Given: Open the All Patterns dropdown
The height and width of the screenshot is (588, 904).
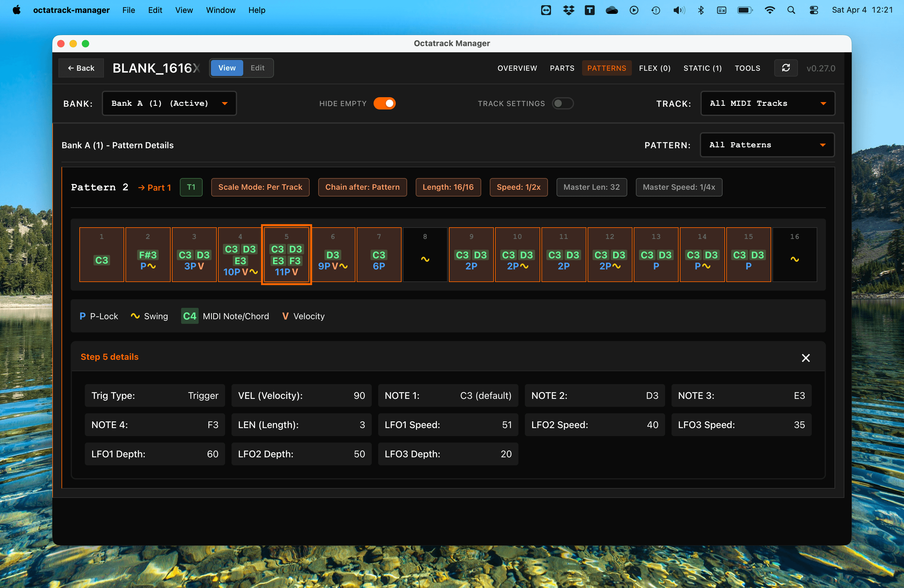Looking at the screenshot, I should (767, 145).
